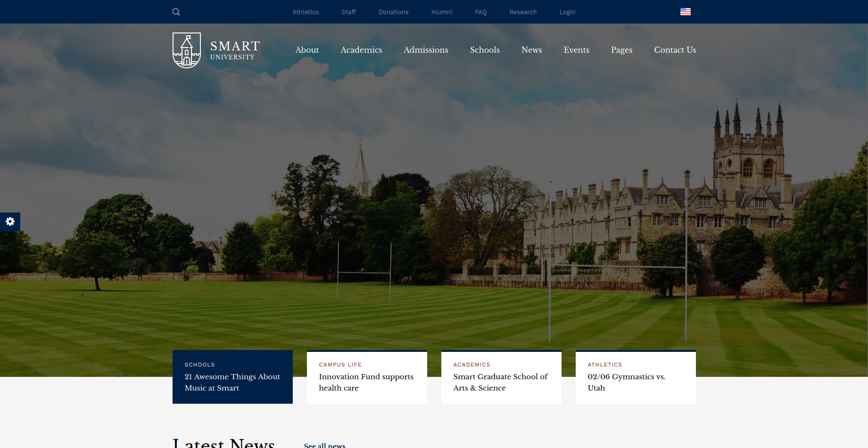
Task: Open the site search
Action: coord(176,12)
